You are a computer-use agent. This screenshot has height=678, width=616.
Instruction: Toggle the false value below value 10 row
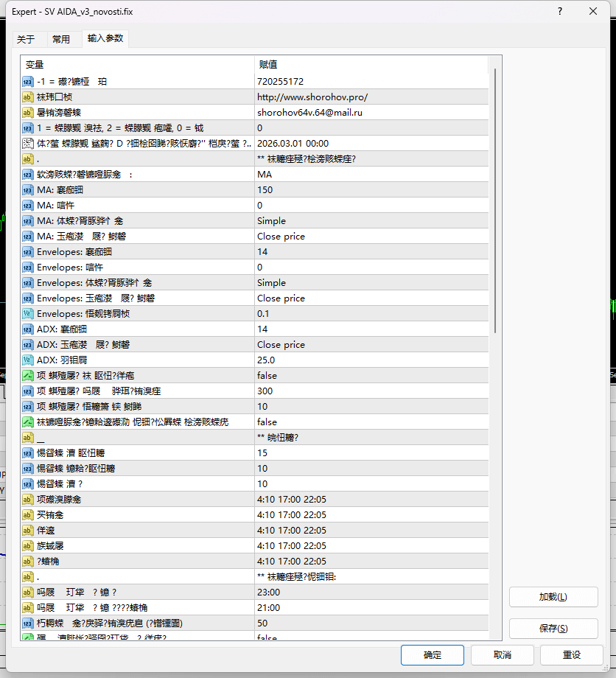tap(372, 422)
